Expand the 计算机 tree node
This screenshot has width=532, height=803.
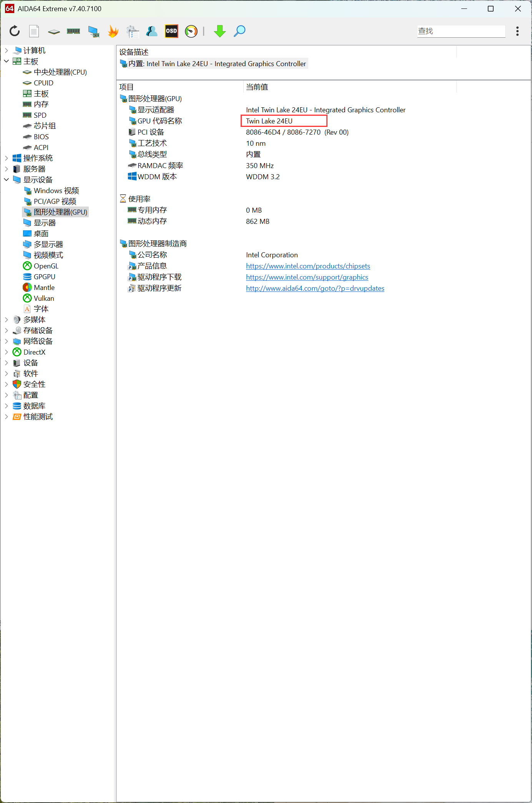pos(6,50)
